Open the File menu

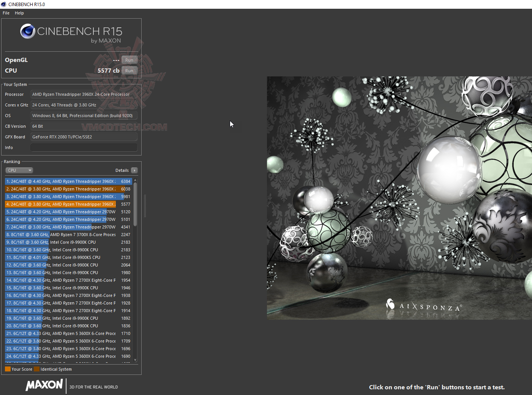tap(6, 13)
